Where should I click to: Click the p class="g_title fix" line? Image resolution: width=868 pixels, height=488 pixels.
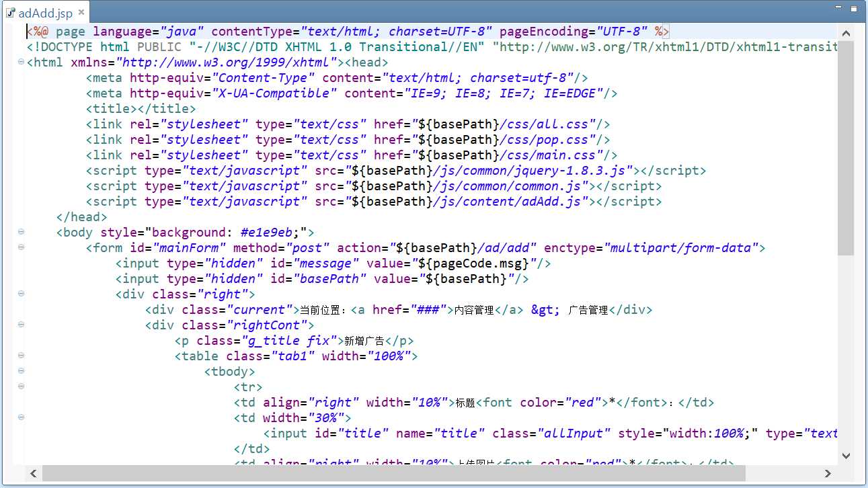(294, 341)
